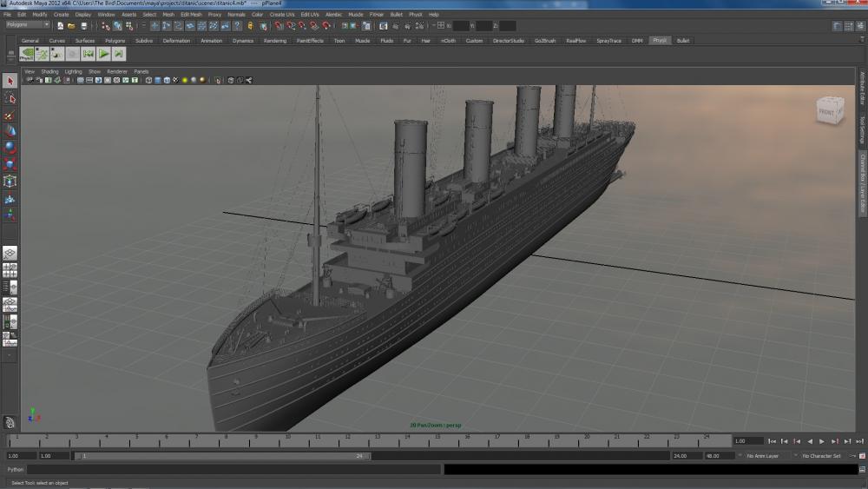The height and width of the screenshot is (489, 868).
Task: Play animation forwards
Action: [822, 441]
